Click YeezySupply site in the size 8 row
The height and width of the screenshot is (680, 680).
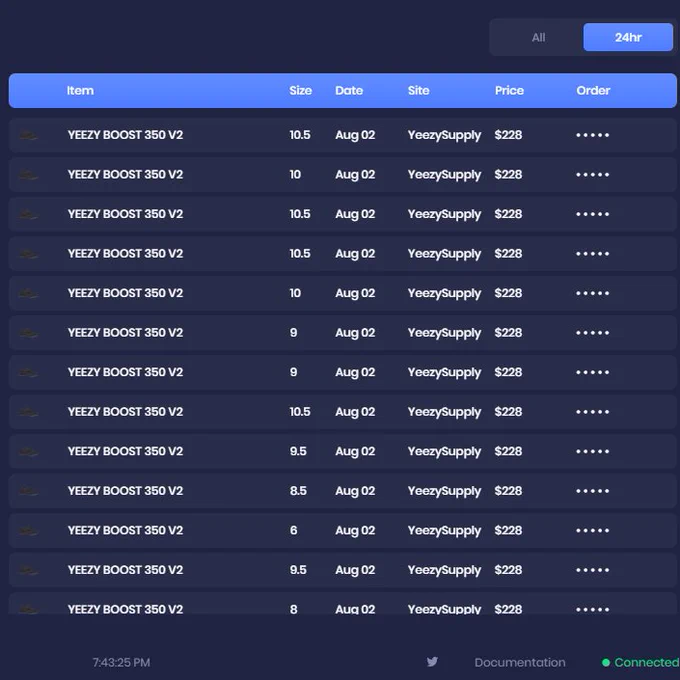point(445,609)
